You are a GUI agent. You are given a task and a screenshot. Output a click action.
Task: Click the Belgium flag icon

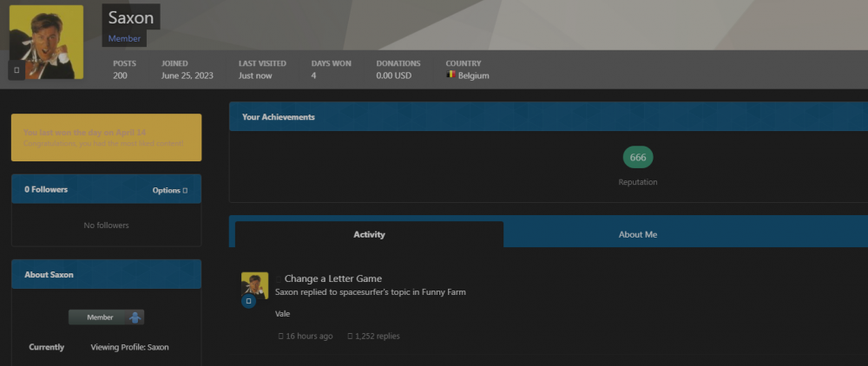(450, 75)
